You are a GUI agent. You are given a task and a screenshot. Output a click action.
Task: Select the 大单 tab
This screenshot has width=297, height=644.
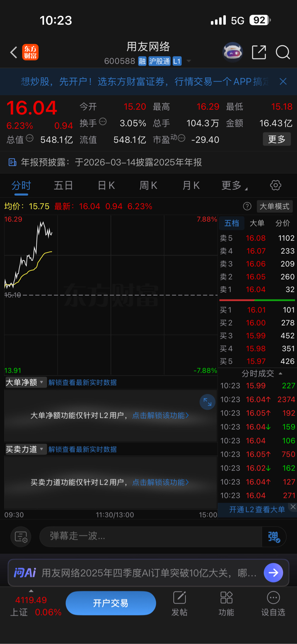click(257, 223)
